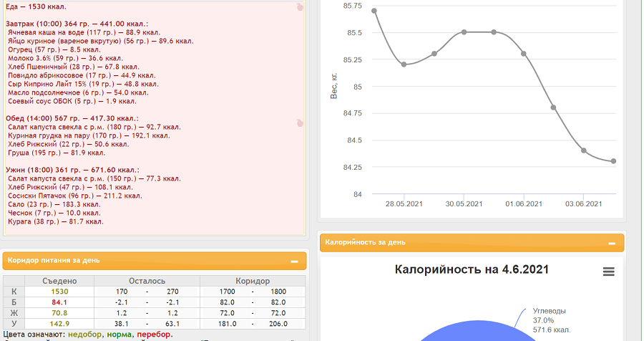Click the Повидло абрикосовое entry
The image size is (644, 341).
point(82,76)
